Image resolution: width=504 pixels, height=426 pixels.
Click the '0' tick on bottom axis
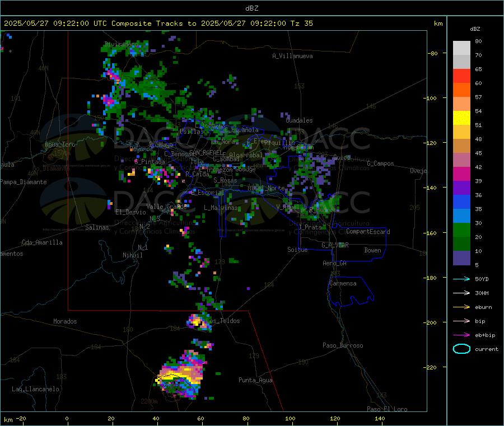point(67,418)
